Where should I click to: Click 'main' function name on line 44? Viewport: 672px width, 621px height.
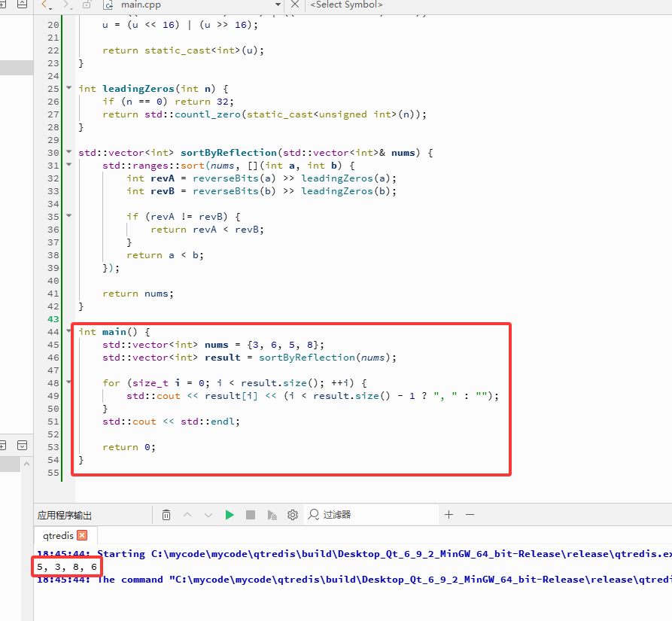[x=114, y=332]
